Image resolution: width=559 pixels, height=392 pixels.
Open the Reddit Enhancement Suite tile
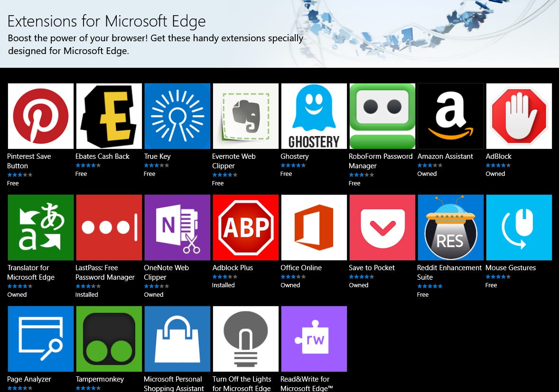click(x=450, y=227)
